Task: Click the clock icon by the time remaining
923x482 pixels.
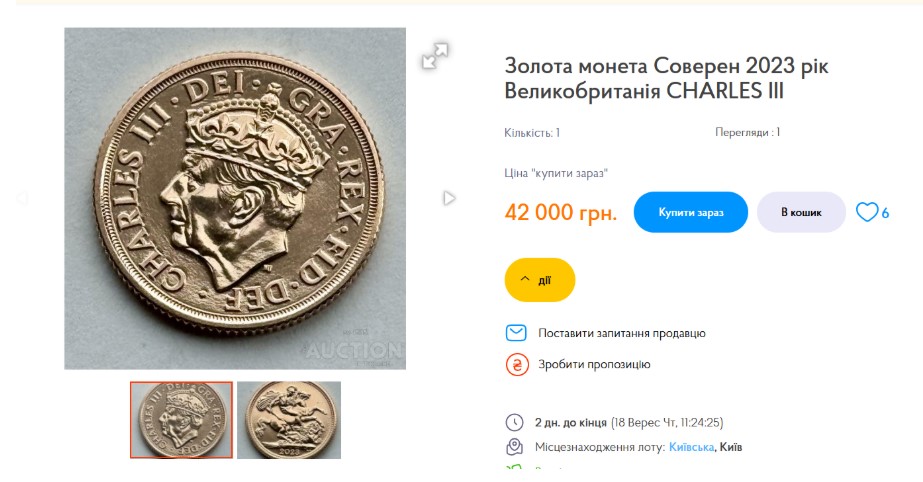Action: [x=515, y=422]
